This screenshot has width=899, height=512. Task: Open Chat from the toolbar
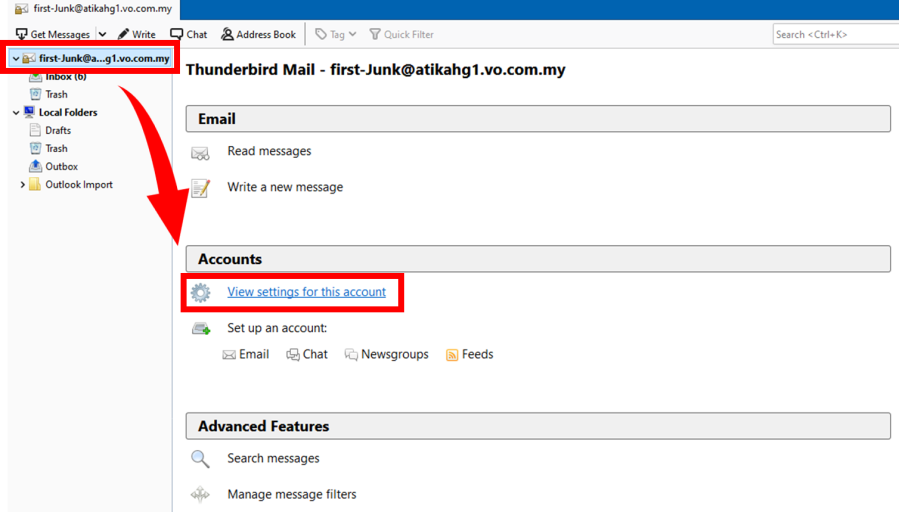pyautogui.click(x=189, y=34)
